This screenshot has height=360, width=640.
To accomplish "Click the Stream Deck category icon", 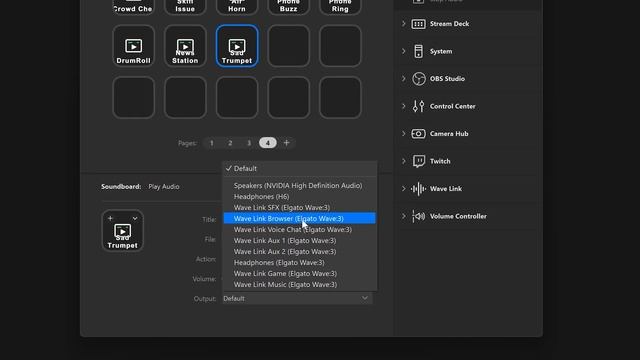I will 418,24.
